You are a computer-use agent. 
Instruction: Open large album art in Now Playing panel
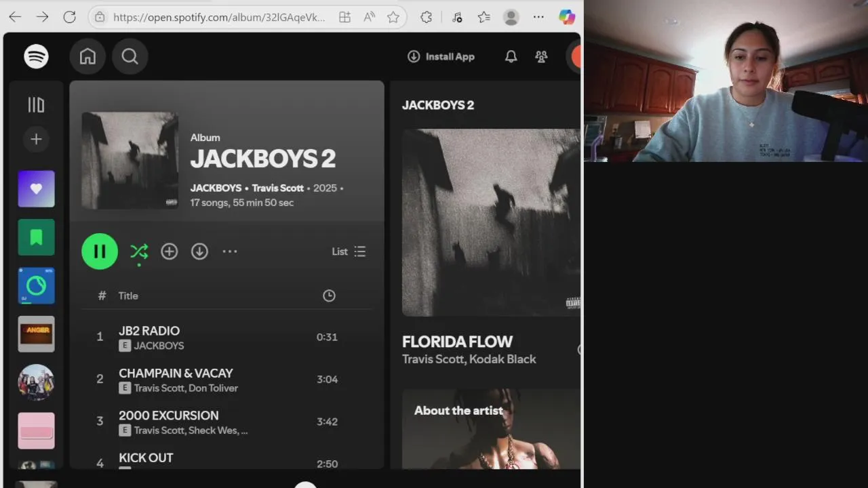pos(491,222)
